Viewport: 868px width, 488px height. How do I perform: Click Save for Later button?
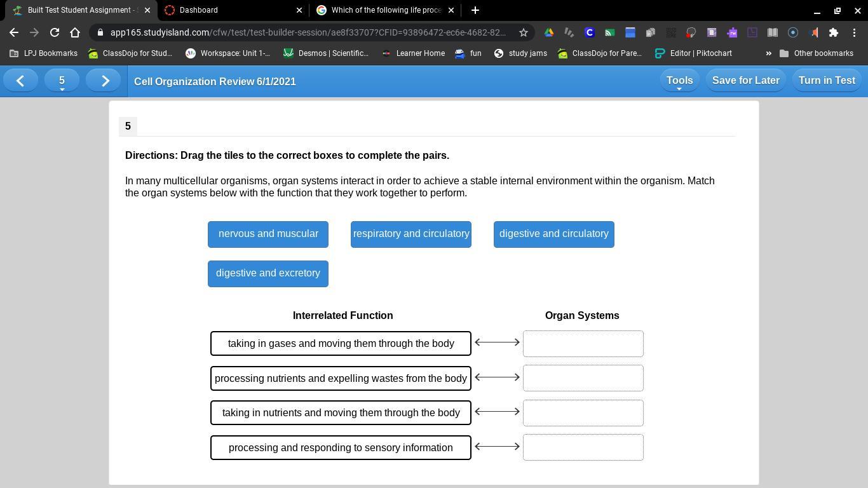[746, 81]
